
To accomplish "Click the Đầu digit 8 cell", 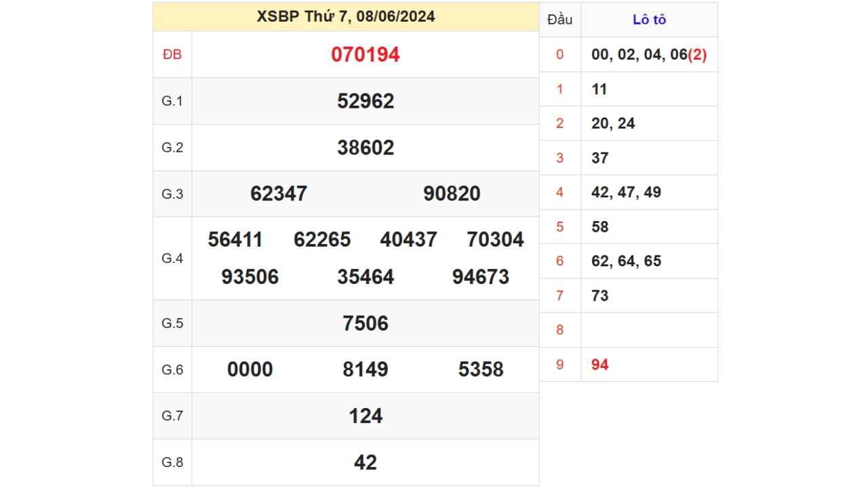I will pos(560,330).
